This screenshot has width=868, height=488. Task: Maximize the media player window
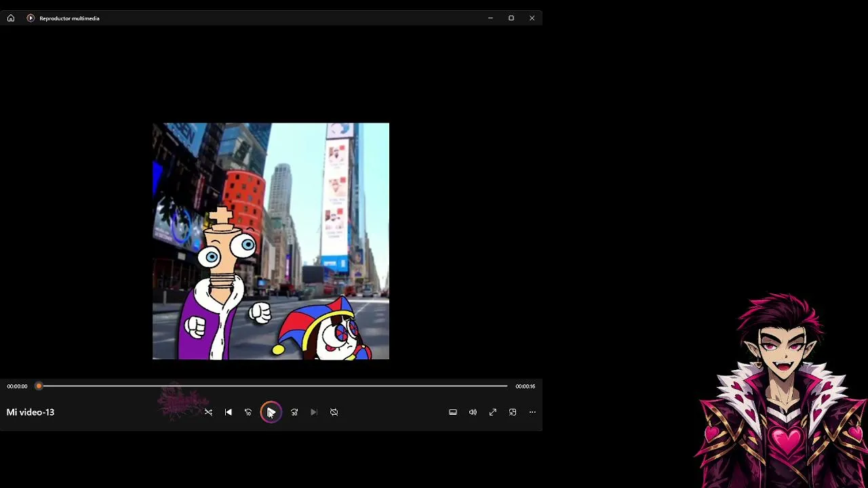[x=511, y=18]
